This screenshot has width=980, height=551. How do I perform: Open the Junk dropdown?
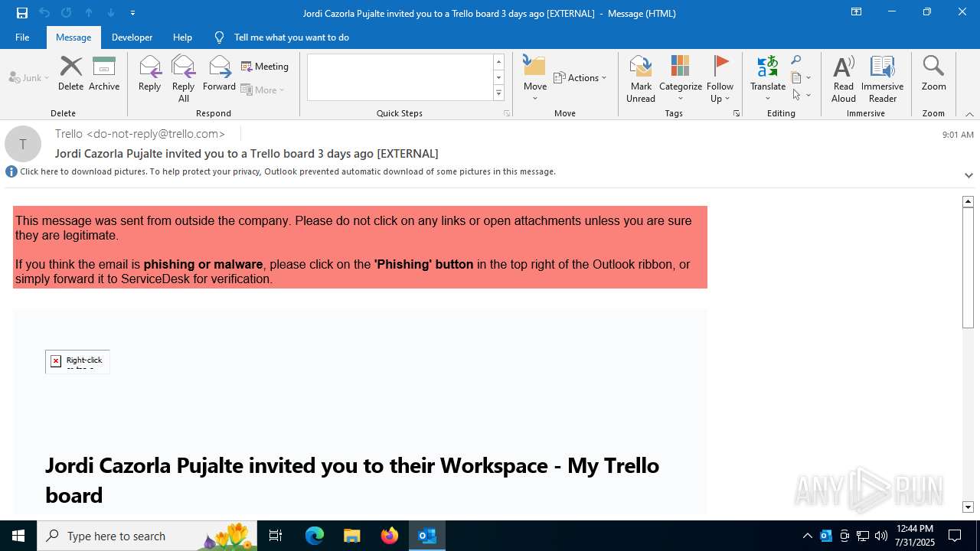[29, 77]
